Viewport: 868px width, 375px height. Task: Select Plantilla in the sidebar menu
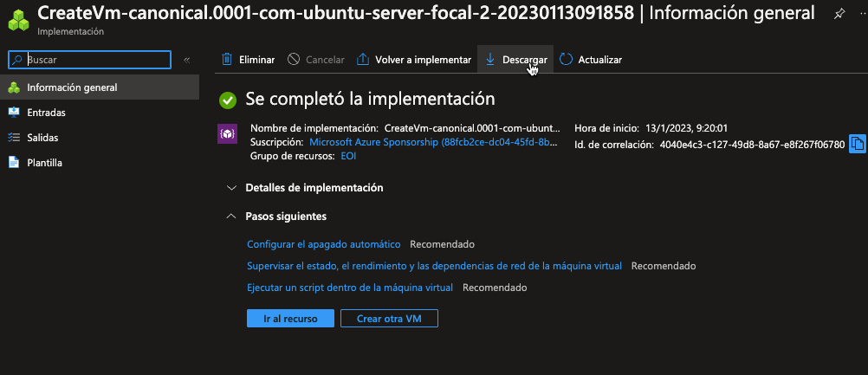pyautogui.click(x=44, y=163)
